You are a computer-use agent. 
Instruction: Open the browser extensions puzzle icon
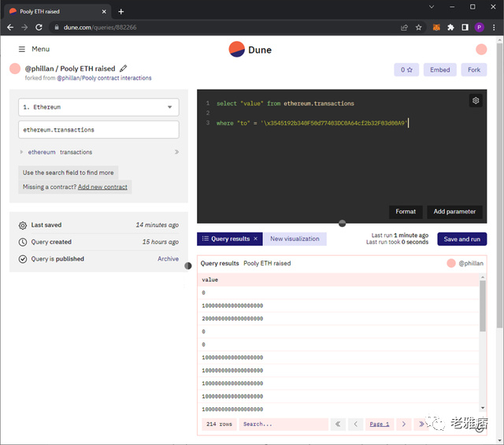tap(450, 28)
